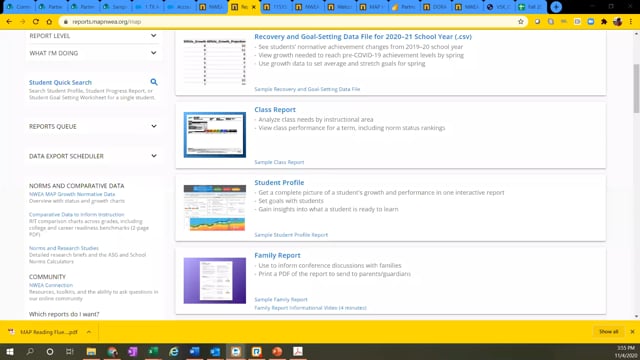Screen dimensions: 640x360
Task: Open a new browser tab with plus button
Action: 556,7
